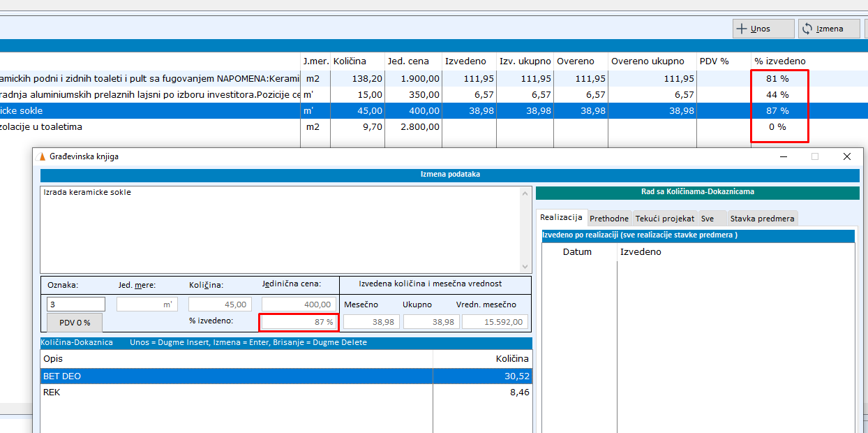Select the row with unit price 2.800,00
The image size is (868, 433).
pyautogui.click(x=433, y=126)
